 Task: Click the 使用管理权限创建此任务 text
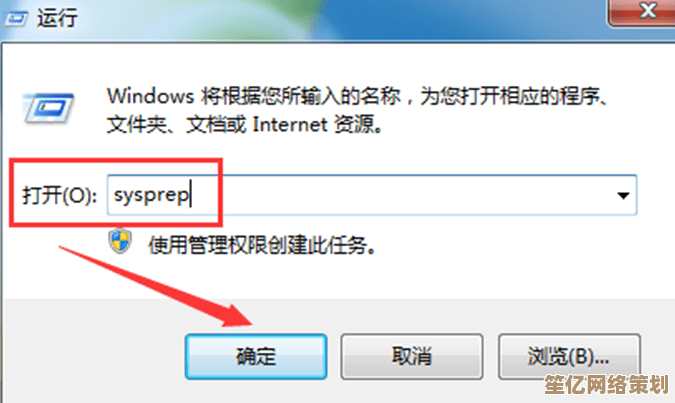coord(262,245)
